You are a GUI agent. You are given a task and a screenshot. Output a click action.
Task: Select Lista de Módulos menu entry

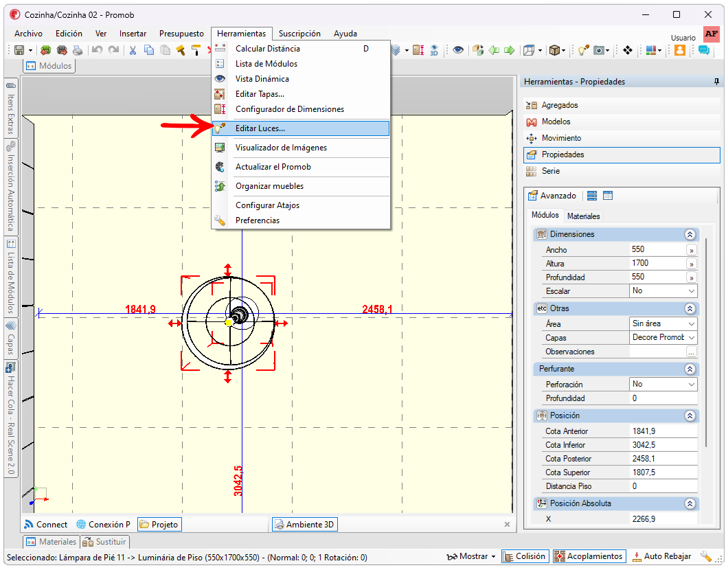[x=301, y=64]
